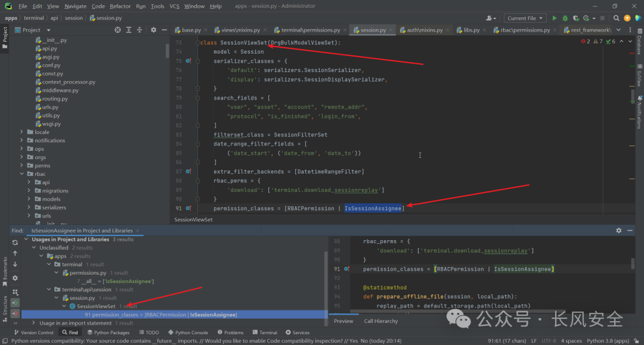Click the user account icon in the toolbar
This screenshot has width=644, height=345.
491,18
